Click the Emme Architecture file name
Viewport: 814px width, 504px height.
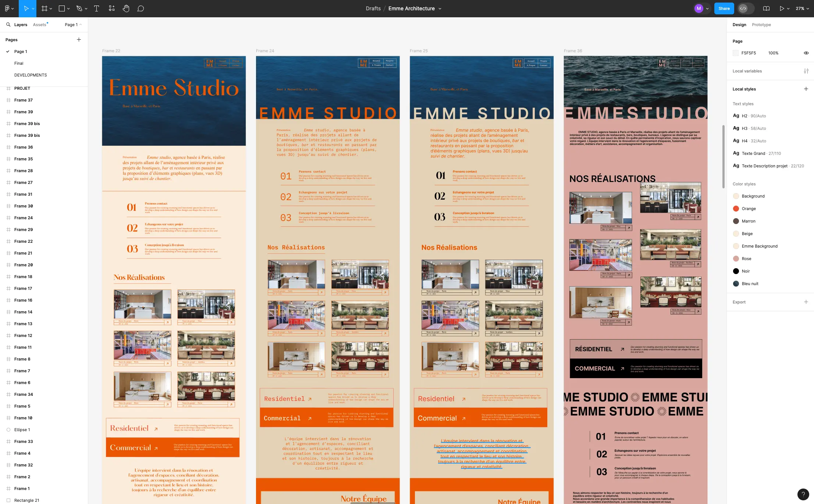click(x=412, y=8)
